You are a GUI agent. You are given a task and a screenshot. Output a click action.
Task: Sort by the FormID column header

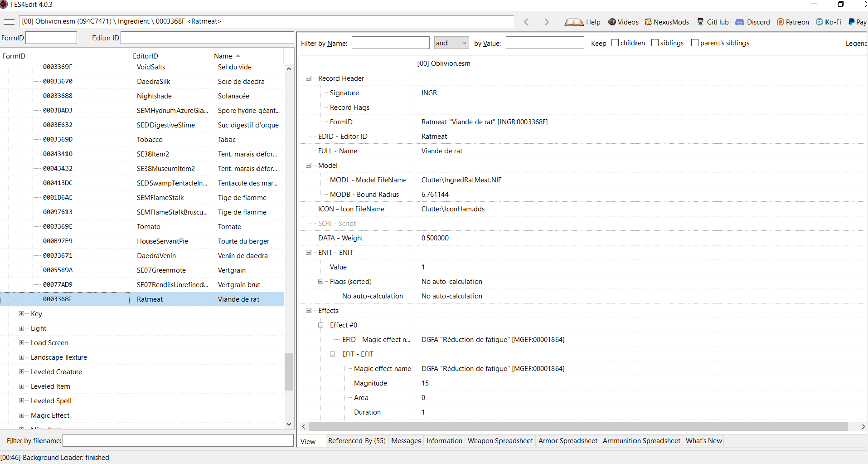coord(65,56)
